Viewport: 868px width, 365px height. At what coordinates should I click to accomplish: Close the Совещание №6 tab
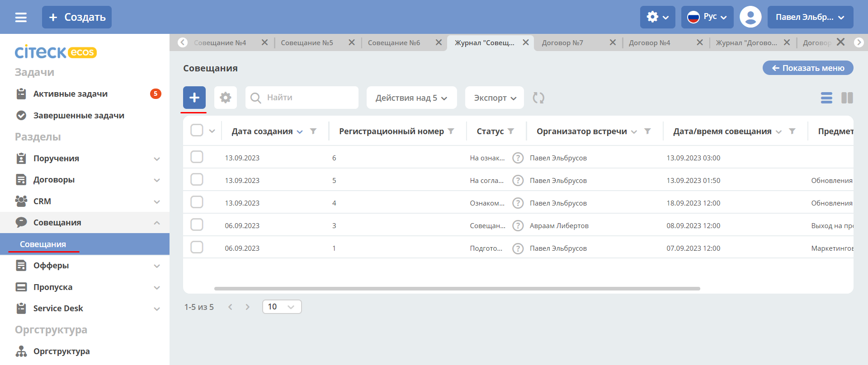pos(439,42)
